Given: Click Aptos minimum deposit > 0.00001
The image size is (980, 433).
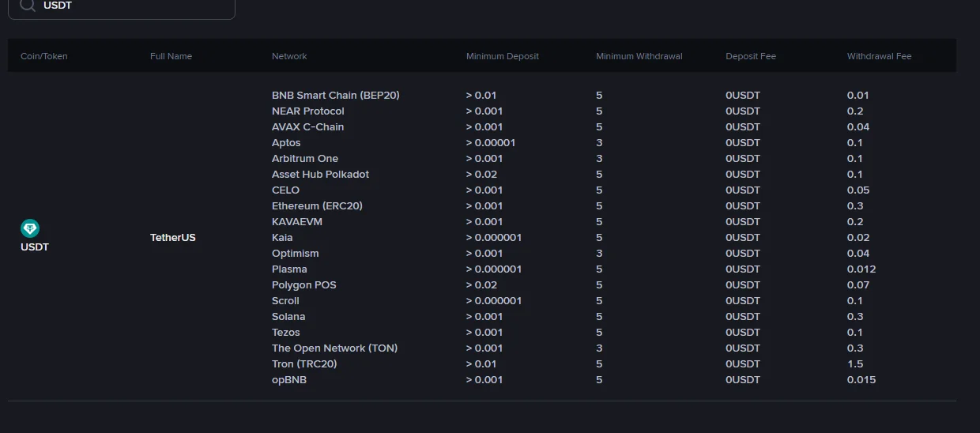Looking at the screenshot, I should (x=491, y=142).
